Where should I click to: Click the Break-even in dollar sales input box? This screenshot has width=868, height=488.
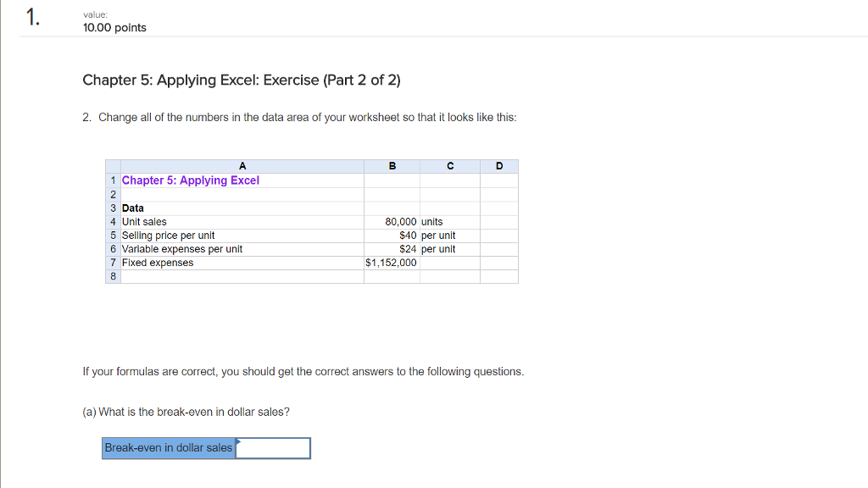point(271,448)
